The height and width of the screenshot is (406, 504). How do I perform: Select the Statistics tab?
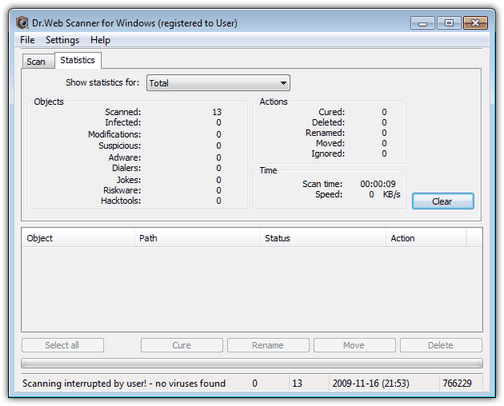point(78,60)
